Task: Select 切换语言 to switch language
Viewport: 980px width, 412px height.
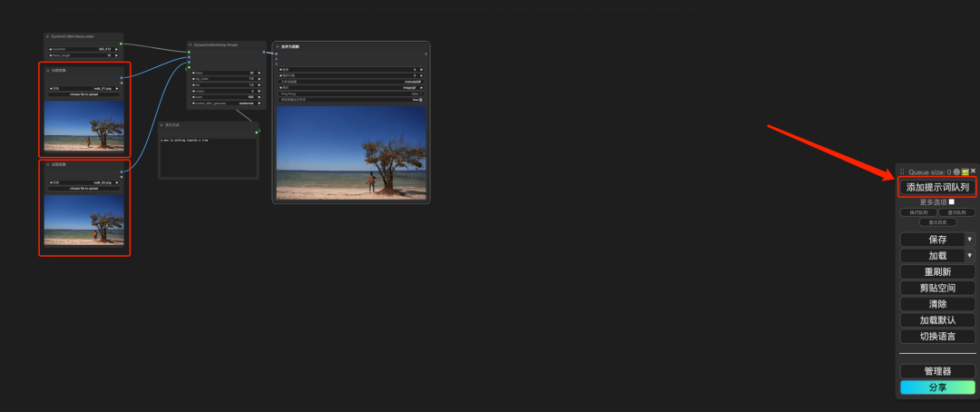Action: click(x=937, y=336)
